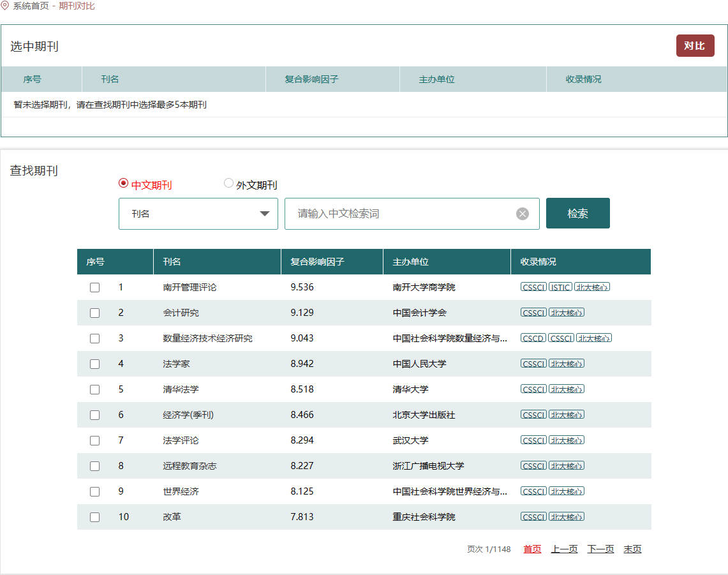This screenshot has width=728, height=575.
Task: Clear the search box with the X icon
Action: tap(522, 214)
